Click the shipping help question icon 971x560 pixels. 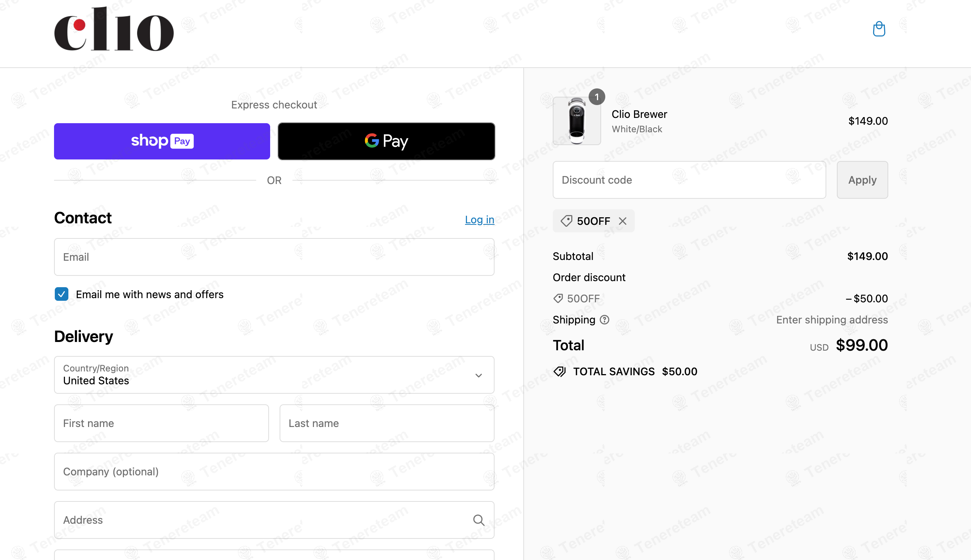605,320
